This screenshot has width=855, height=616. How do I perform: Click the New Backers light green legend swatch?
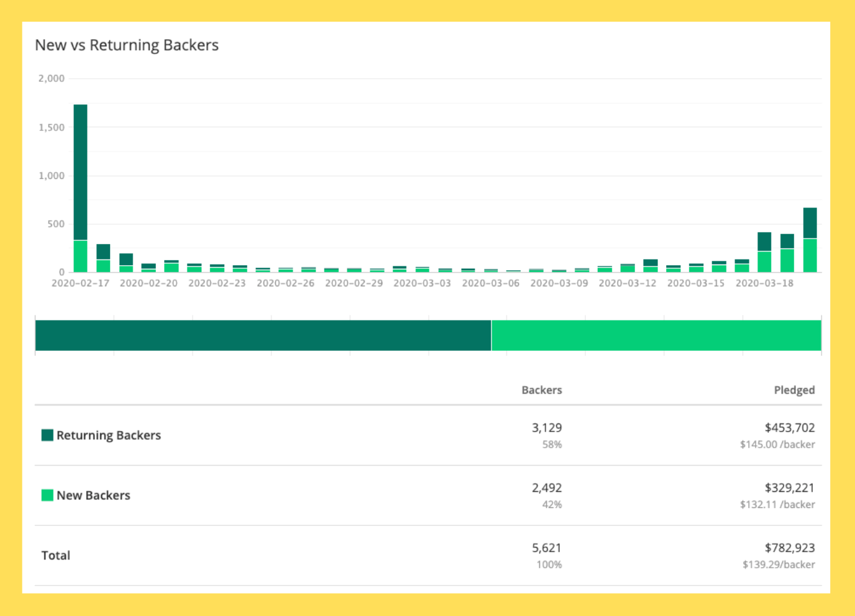coord(47,495)
